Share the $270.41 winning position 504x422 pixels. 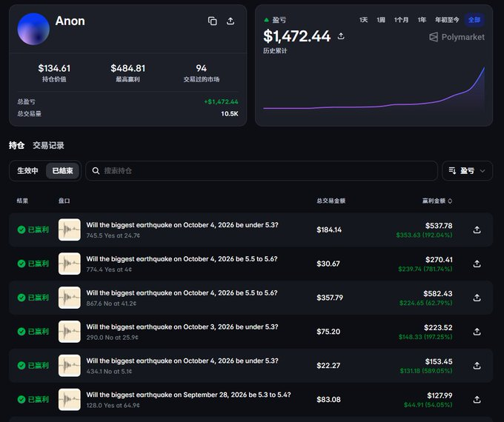coord(477,264)
